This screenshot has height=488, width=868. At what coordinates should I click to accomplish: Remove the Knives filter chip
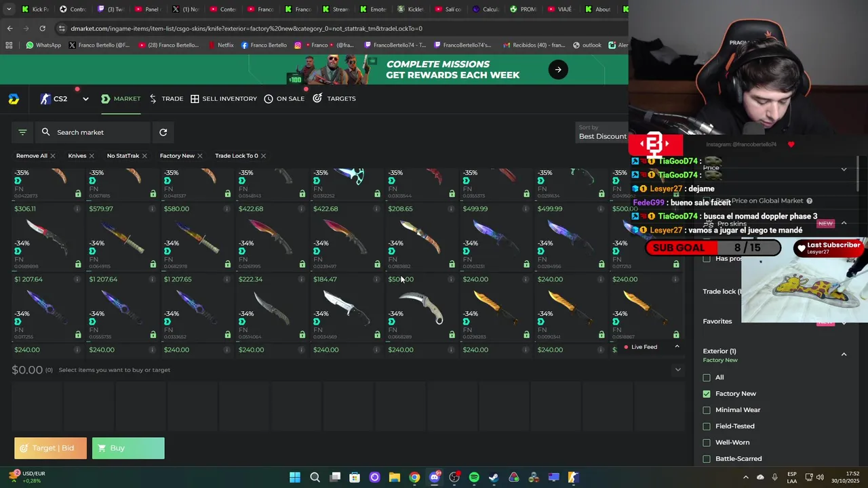tap(92, 156)
